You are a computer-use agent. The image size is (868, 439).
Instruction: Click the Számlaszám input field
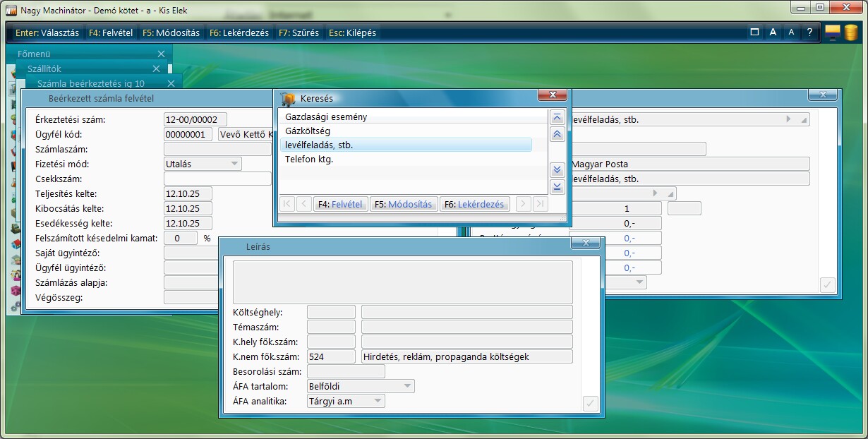click(217, 149)
